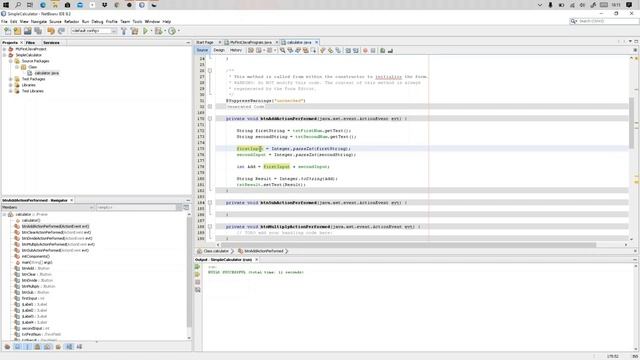Screen dimensions: 640x360
Task: Toggle Bookmark in the editor toolbar
Action: click(x=338, y=51)
